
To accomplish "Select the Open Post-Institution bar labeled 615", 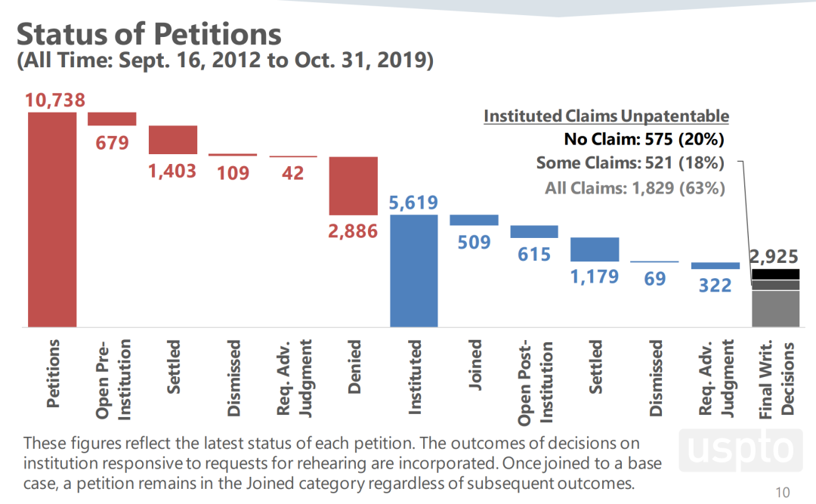I will (534, 232).
